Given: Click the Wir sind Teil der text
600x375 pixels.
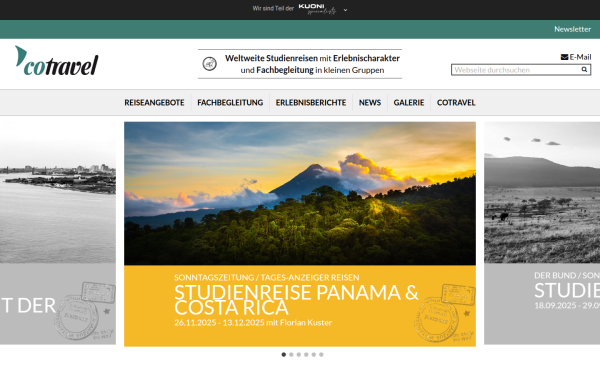Looking at the screenshot, I should 273,8.
